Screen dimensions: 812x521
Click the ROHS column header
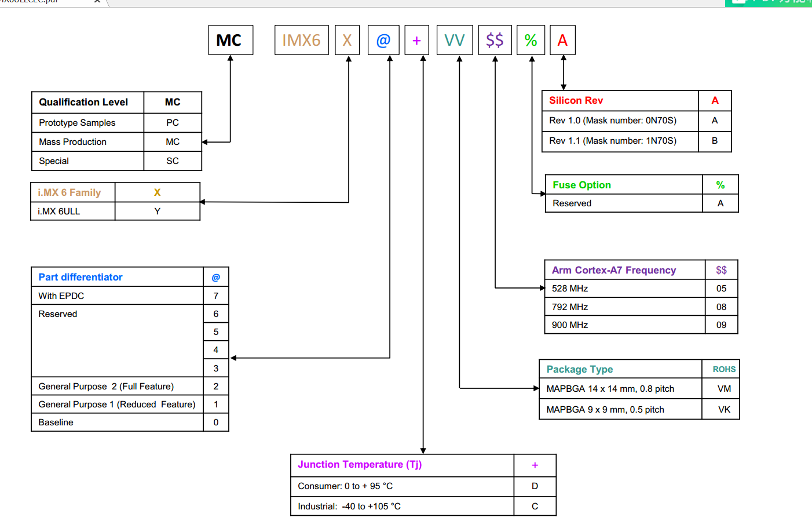pos(724,369)
